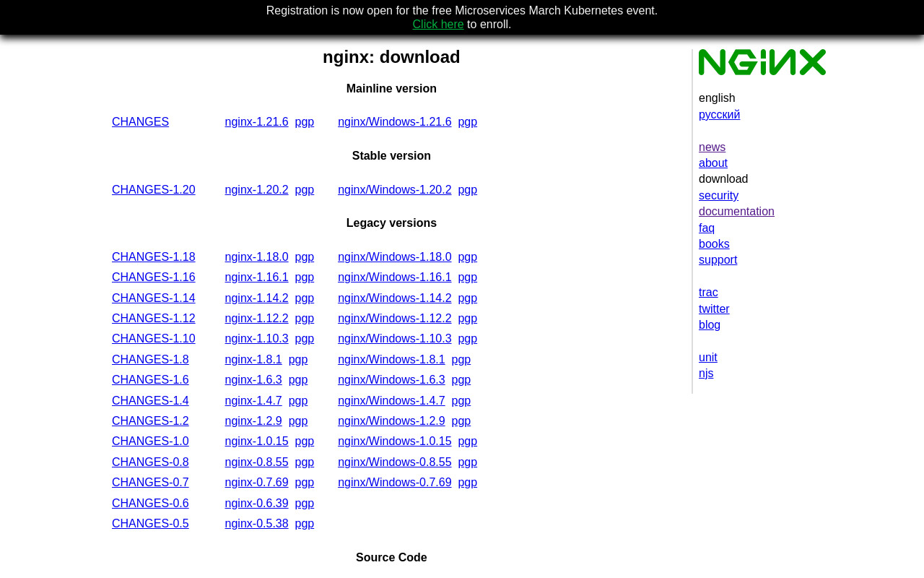Open pgp for nginx-0.5.38
Image resolution: width=924 pixels, height=578 pixels.
pyautogui.click(x=305, y=524)
